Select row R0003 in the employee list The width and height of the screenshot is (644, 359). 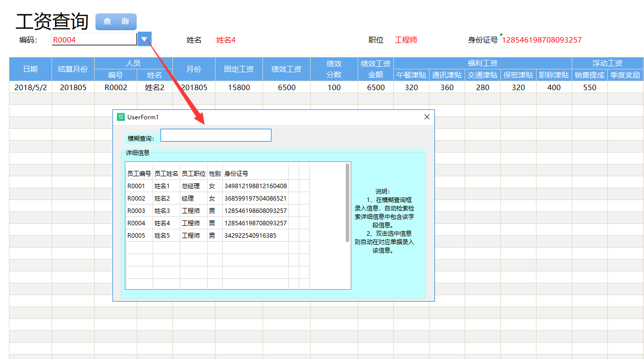click(217, 211)
